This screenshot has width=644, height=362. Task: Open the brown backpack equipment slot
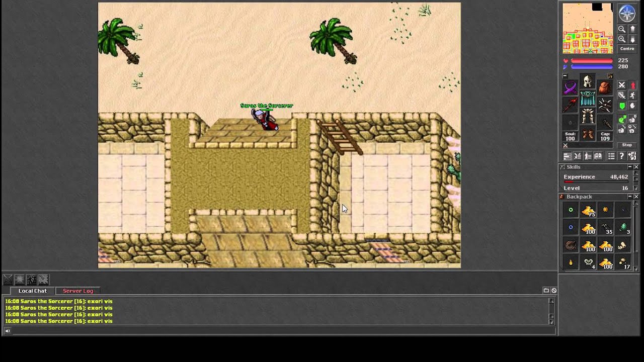(605, 87)
